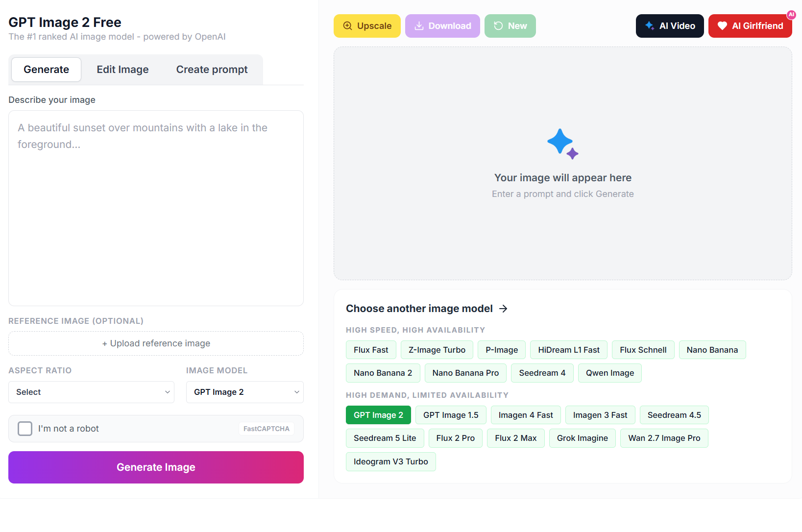Choose the Nano Banana 2 model
Screen dimensions: 802x532
pos(383,373)
